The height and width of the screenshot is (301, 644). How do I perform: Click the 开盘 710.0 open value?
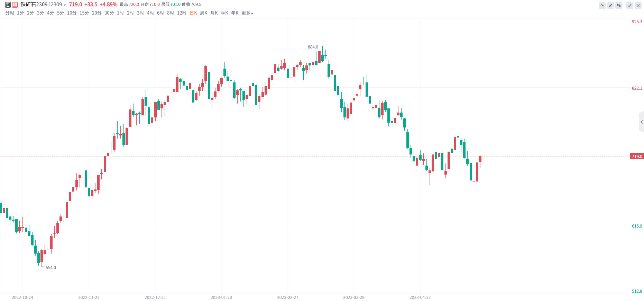coord(150,5)
